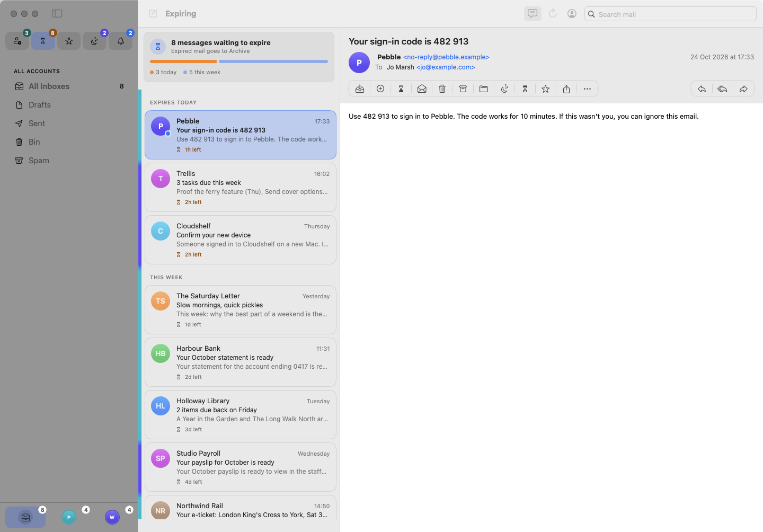Open the more actions ellipsis menu
763x532 pixels.
[587, 89]
